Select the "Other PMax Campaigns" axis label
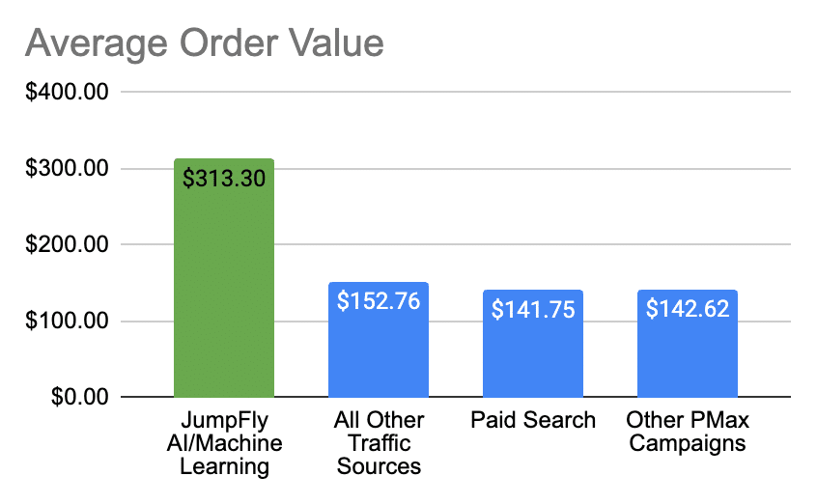This screenshot has width=817, height=504. point(688,432)
